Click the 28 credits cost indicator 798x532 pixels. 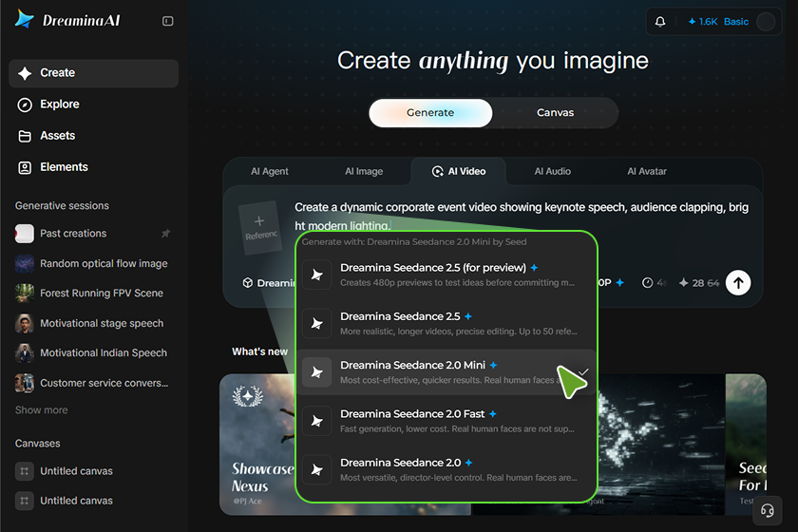click(699, 283)
